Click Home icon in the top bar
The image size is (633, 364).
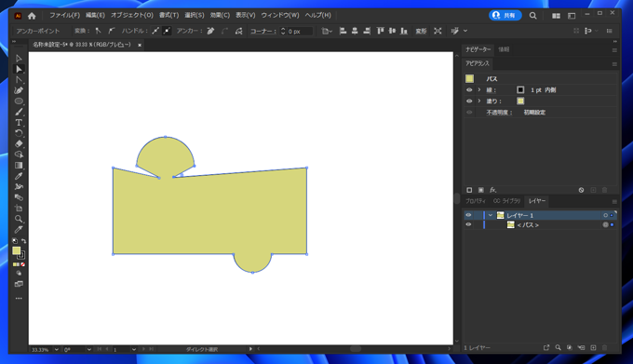(32, 16)
